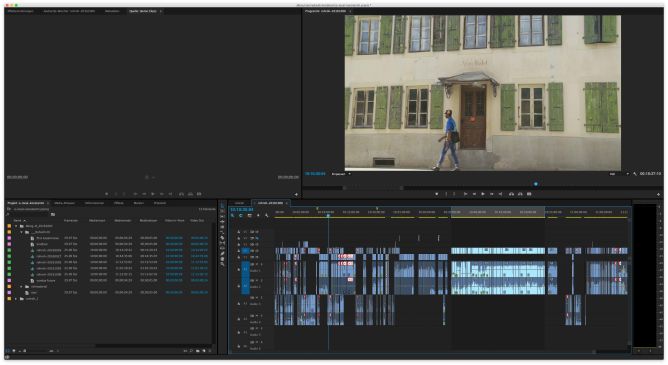Open the playback resolution dropdown in Program monitor
This screenshot has width=668, height=365.
(x=619, y=174)
